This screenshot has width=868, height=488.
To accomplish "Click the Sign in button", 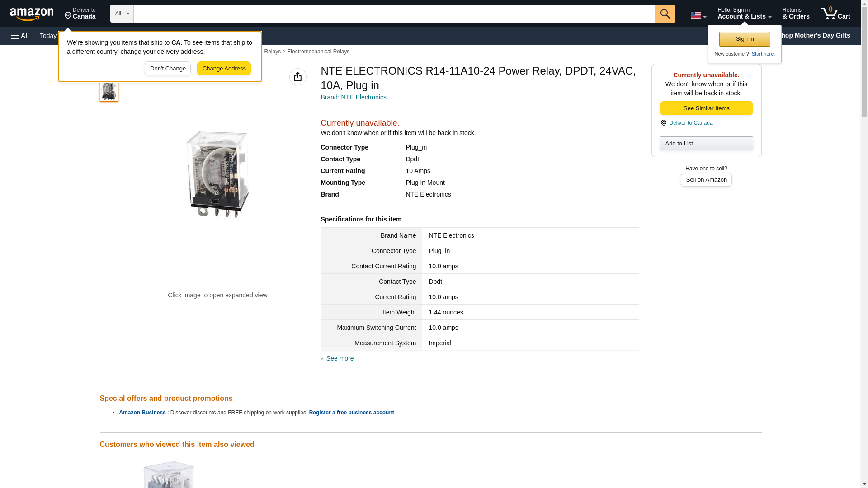I will coord(744,39).
